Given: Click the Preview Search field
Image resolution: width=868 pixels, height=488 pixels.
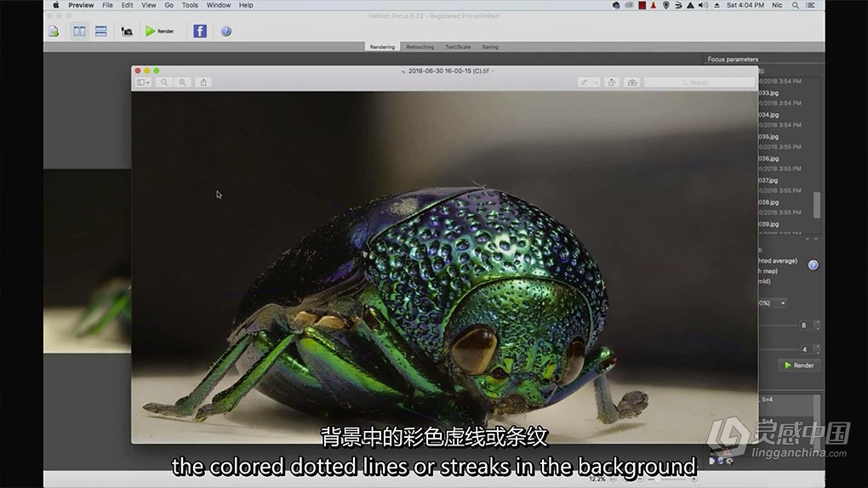Looking at the screenshot, I should coord(700,82).
